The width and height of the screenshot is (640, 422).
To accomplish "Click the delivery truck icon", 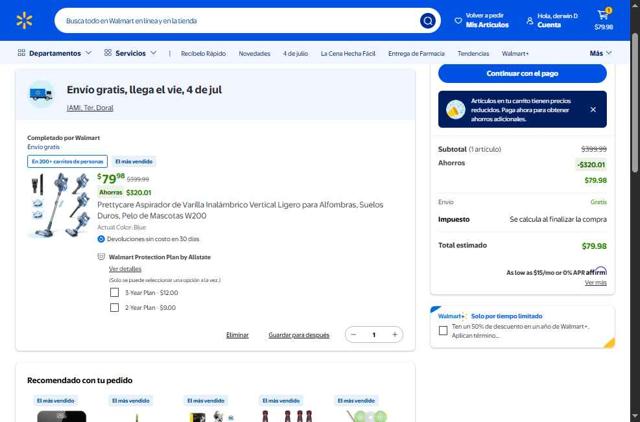I will pyautogui.click(x=41, y=94).
